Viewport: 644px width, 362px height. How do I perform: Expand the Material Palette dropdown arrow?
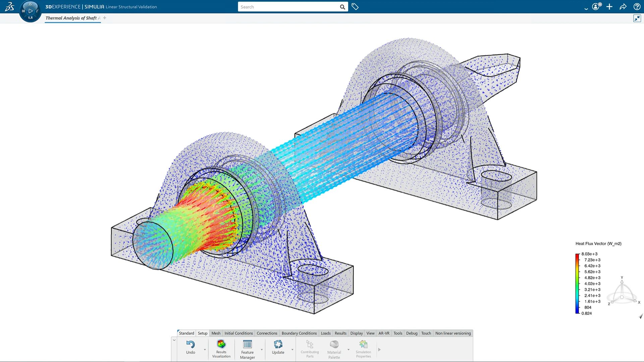point(348,349)
